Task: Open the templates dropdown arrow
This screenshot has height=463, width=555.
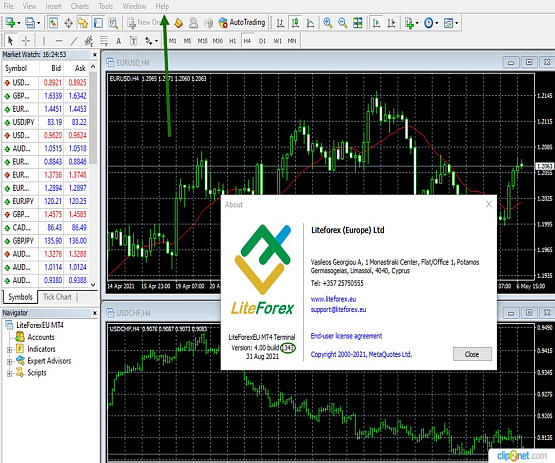Action: click(457, 23)
